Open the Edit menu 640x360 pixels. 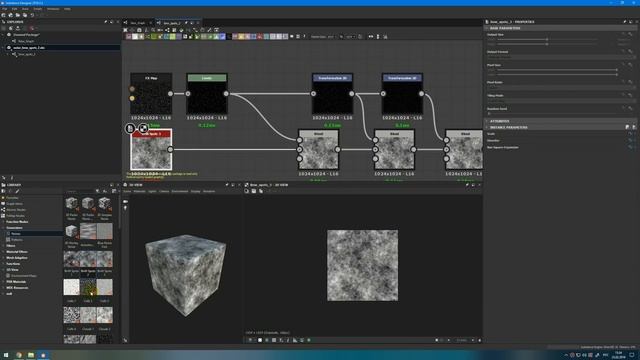tap(14, 9)
